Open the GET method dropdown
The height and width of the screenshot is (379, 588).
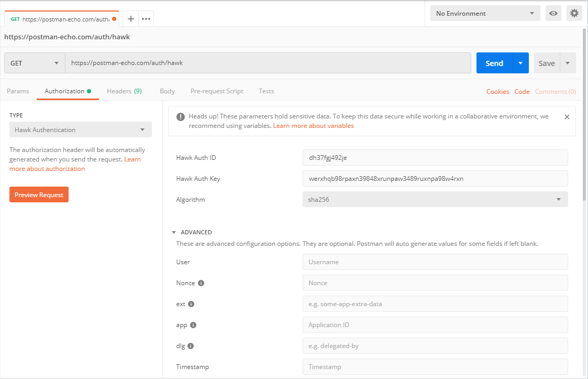[x=35, y=63]
